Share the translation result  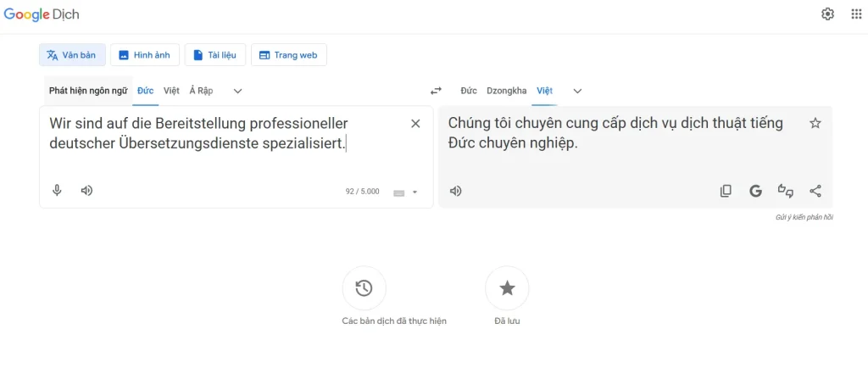(815, 191)
